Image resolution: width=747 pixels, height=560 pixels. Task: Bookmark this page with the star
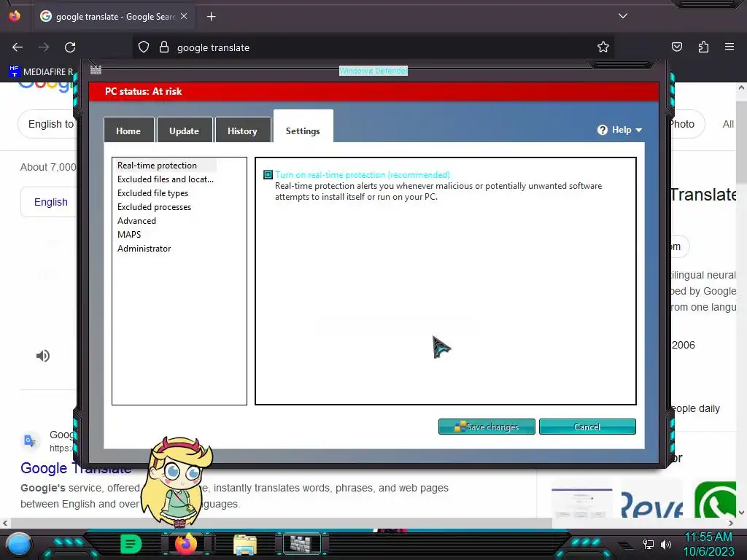pos(603,47)
